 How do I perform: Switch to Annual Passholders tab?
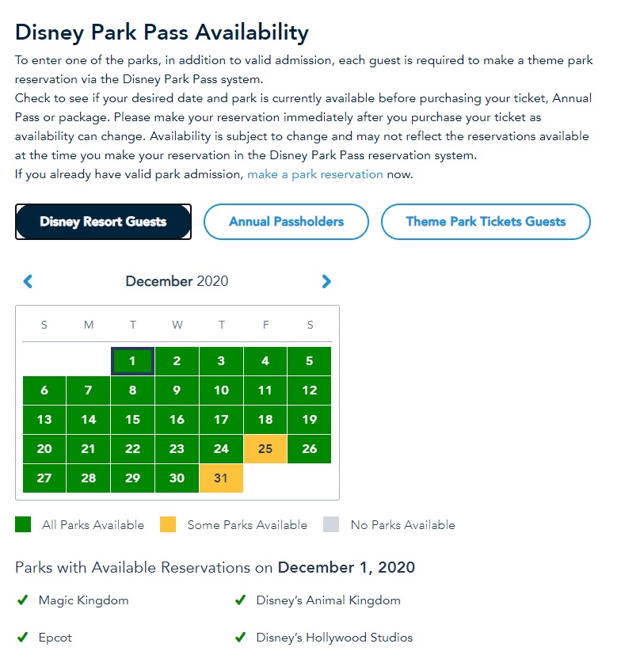coord(286,222)
